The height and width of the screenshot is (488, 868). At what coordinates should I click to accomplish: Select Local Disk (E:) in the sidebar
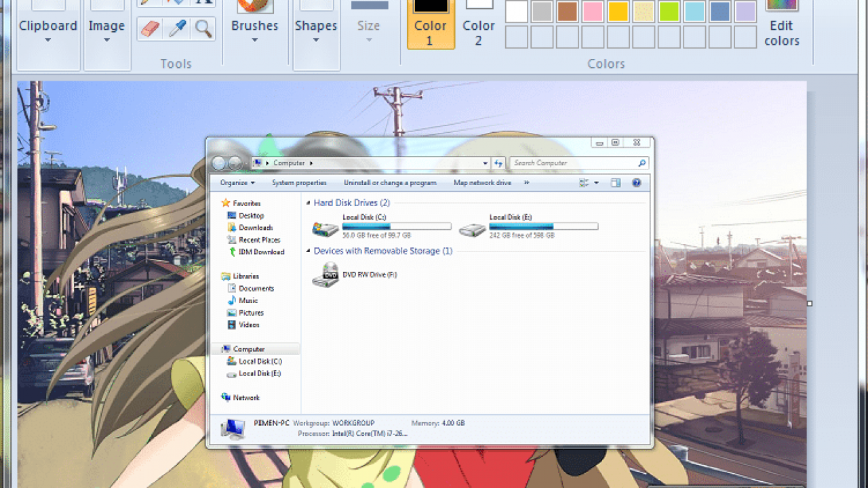tap(254, 373)
